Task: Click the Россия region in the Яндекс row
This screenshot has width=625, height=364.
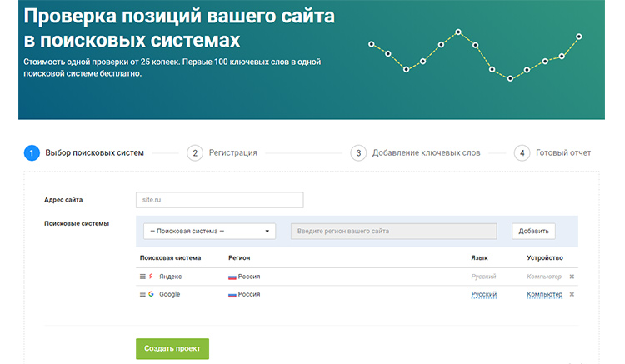Action: tap(248, 277)
